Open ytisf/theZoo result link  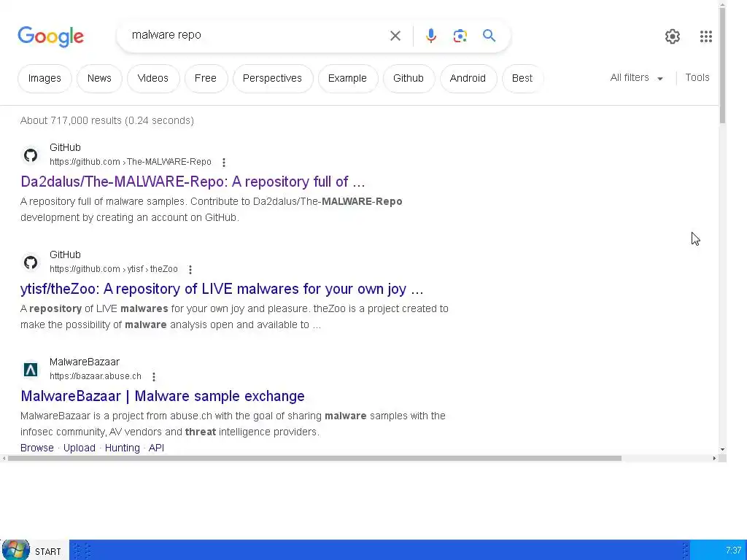(x=222, y=289)
